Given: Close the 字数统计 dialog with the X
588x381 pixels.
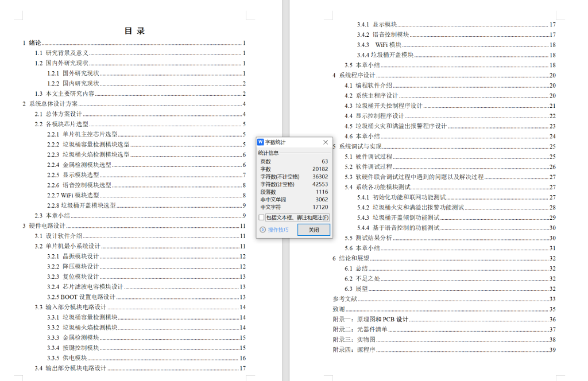Looking at the screenshot, I should click(x=326, y=142).
